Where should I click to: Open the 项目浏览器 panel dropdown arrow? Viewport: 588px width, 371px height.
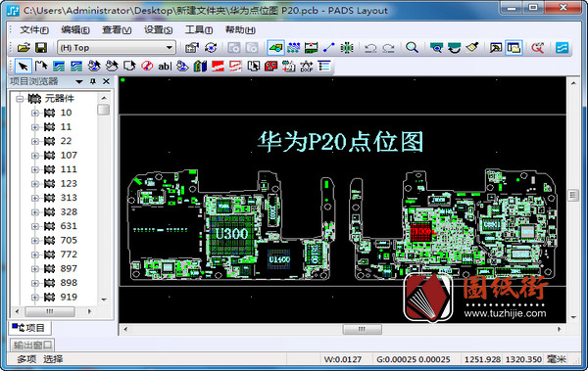coord(79,81)
